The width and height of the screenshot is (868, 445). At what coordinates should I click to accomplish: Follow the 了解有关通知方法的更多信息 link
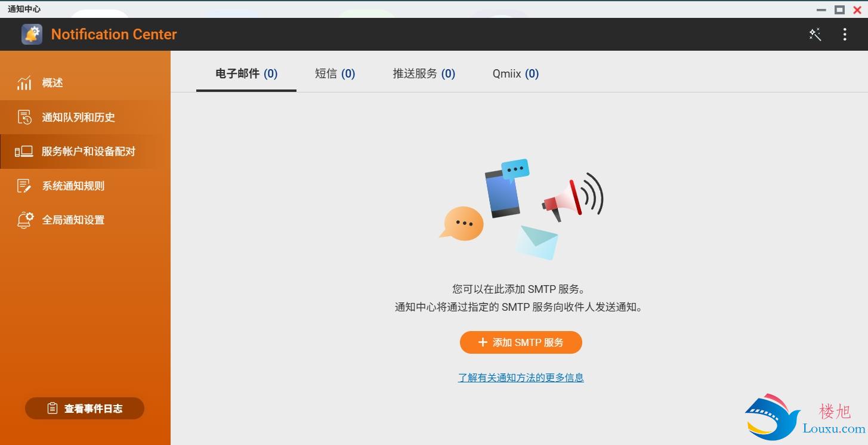[x=521, y=378]
